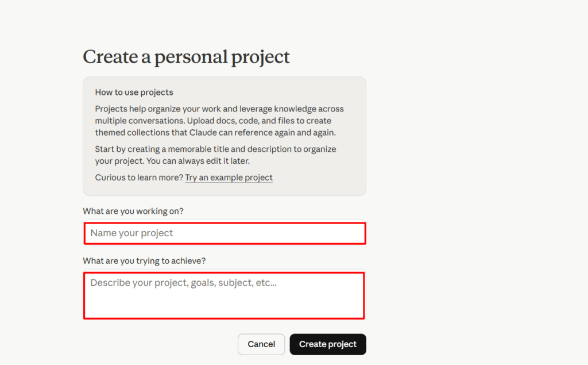This screenshot has height=365, width=588.
Task: Click the "What are you trying to achieve?" label
Action: (144, 261)
